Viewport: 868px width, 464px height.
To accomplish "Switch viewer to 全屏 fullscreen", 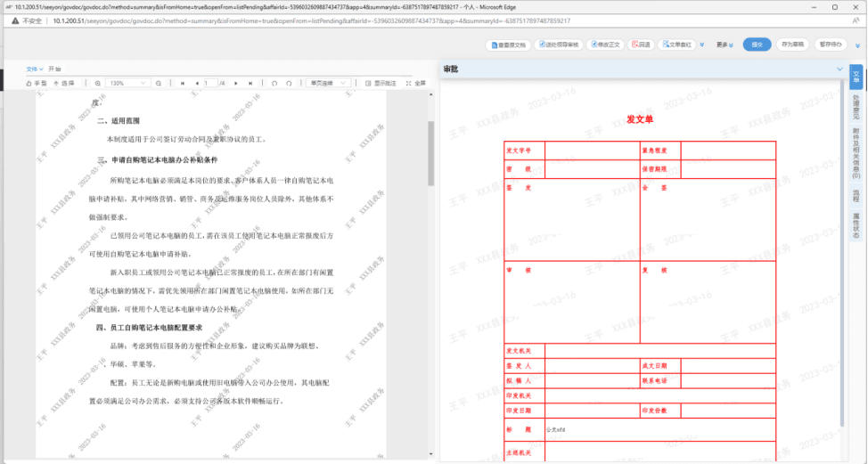I will [x=416, y=83].
